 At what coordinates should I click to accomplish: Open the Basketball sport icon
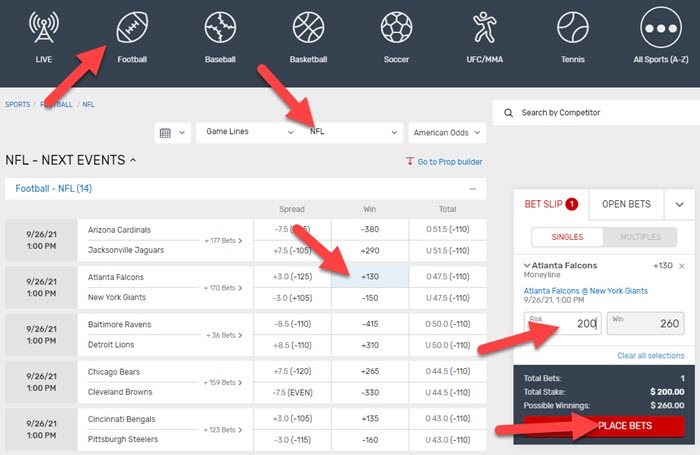[x=308, y=36]
